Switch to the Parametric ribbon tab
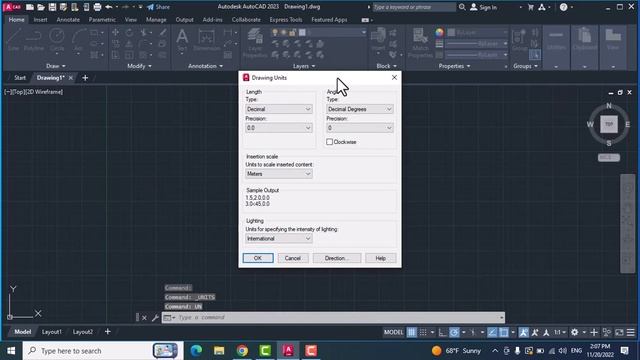The height and width of the screenshot is (360, 640). coord(102,20)
